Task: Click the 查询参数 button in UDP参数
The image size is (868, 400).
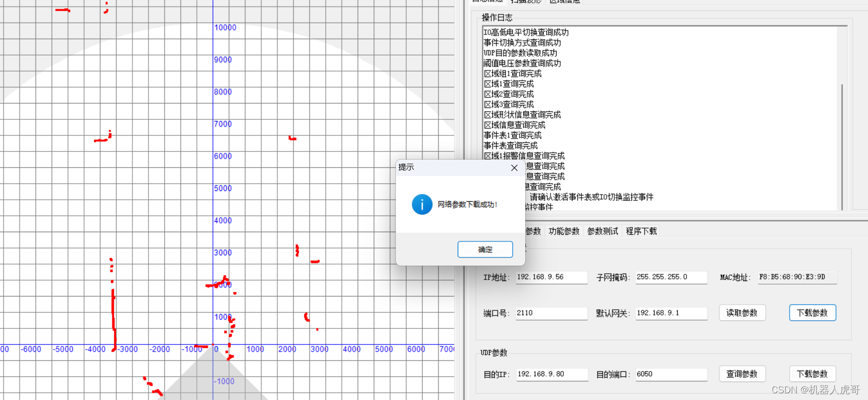Action: click(x=742, y=374)
